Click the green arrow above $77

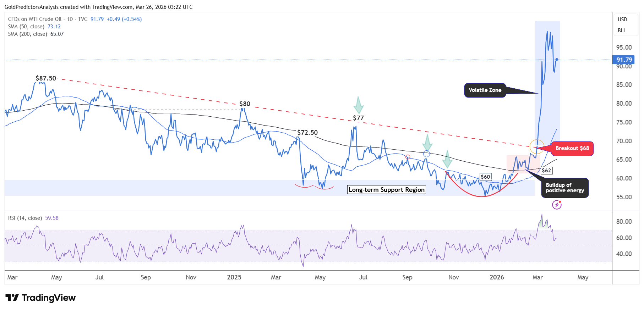[x=359, y=105]
